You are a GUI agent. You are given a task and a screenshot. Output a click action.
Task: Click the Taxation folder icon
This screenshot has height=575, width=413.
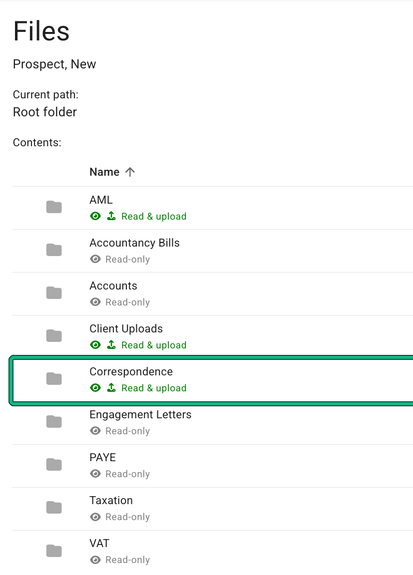coord(54,508)
